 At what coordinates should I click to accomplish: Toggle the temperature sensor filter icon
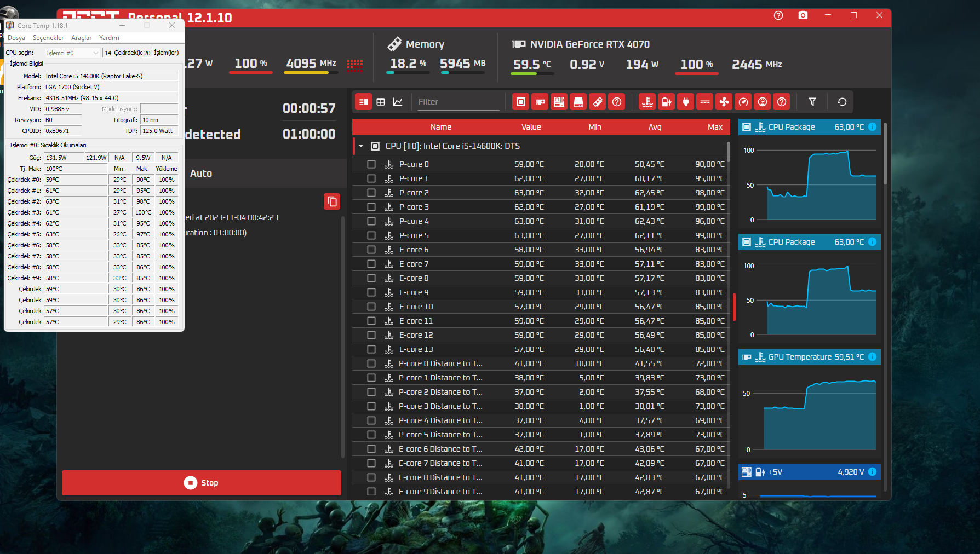[647, 102]
